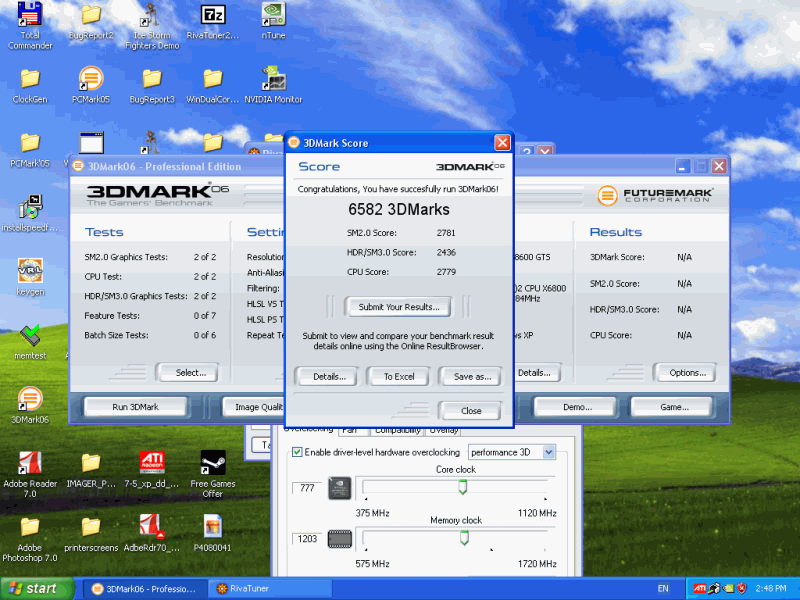
Task: Open the Windows start button
Action: point(37,588)
